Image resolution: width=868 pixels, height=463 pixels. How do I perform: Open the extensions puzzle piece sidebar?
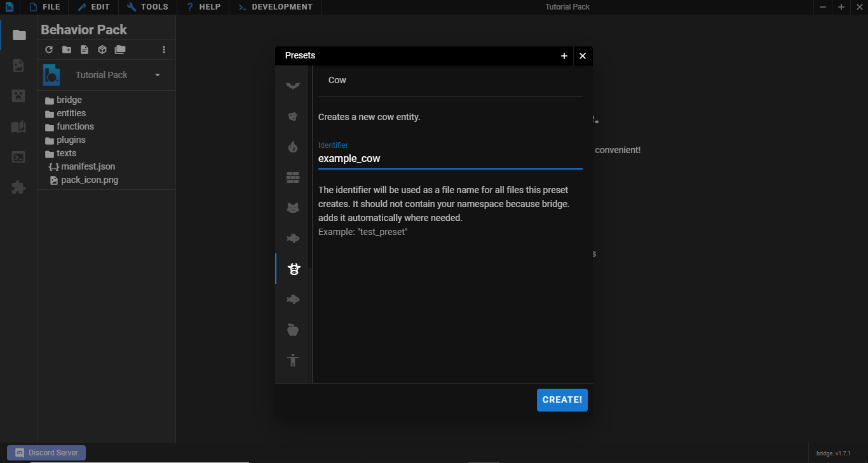pos(18,187)
